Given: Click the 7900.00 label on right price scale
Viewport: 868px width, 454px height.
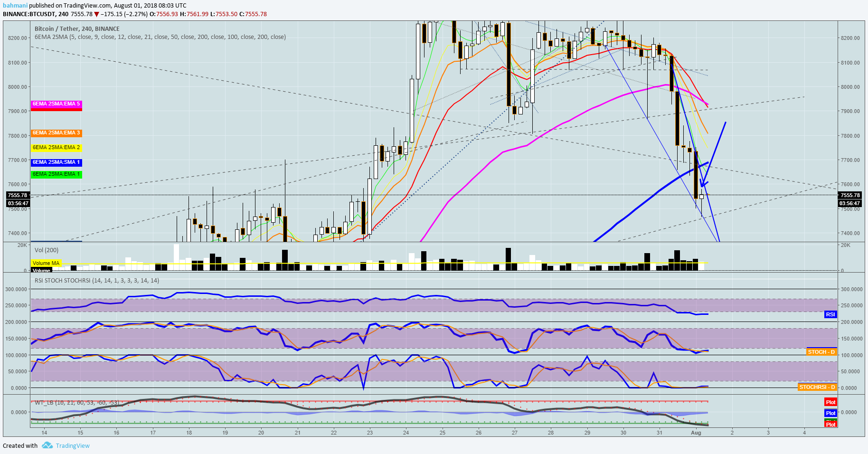Looking at the screenshot, I should (850, 111).
